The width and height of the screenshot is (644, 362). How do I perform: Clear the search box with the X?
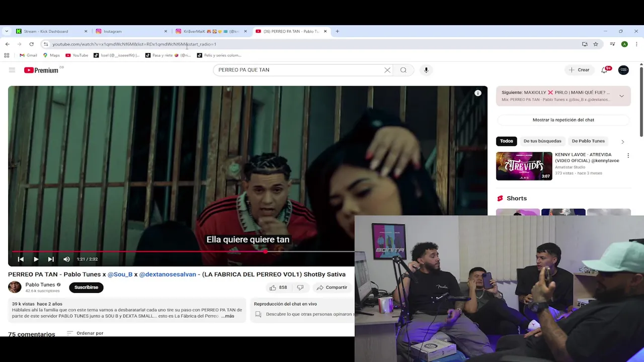387,70
